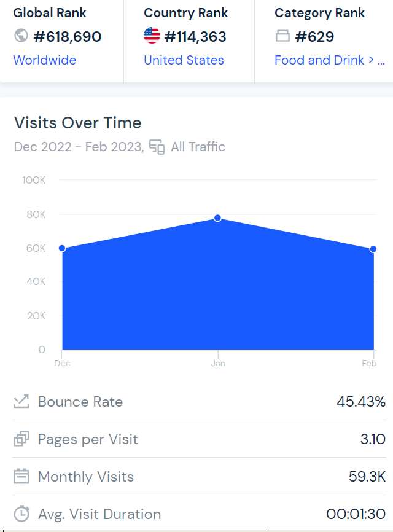Click the Bounce Rate chart icon

coord(21,402)
